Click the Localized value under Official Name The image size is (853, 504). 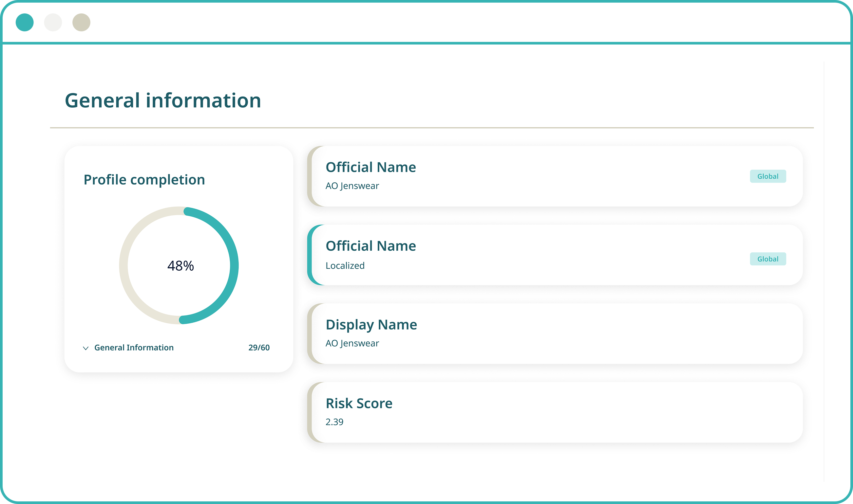click(345, 266)
